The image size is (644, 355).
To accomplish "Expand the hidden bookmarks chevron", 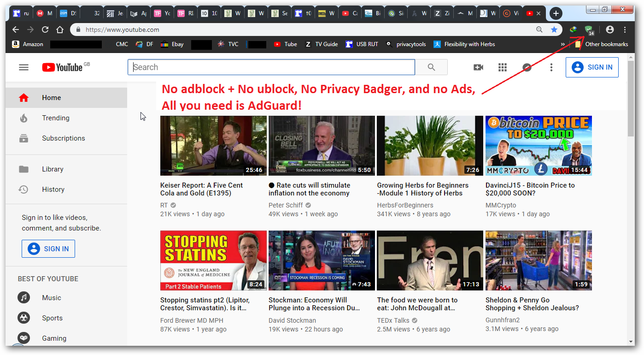I will [562, 44].
